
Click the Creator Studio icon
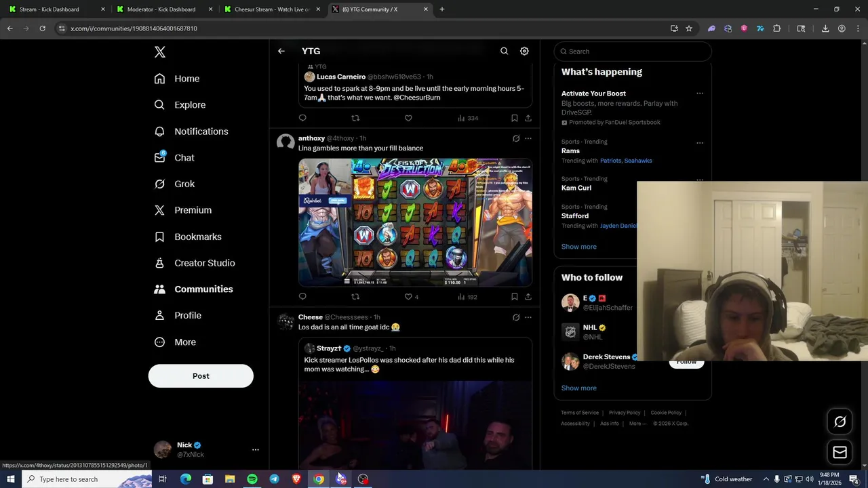point(159,263)
